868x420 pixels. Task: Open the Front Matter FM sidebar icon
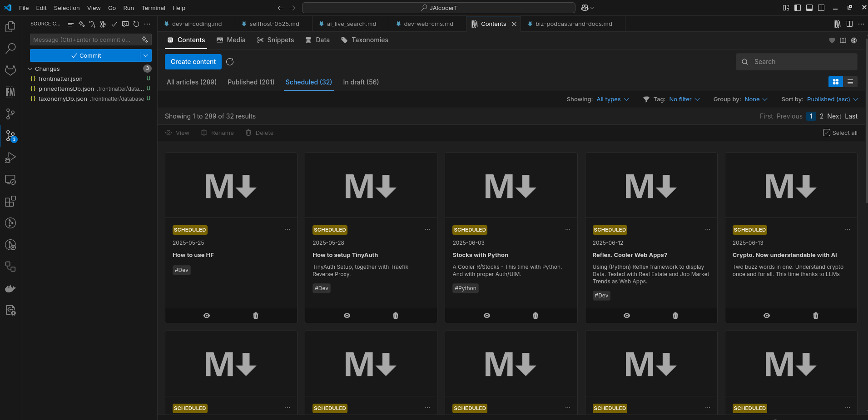coord(10,92)
